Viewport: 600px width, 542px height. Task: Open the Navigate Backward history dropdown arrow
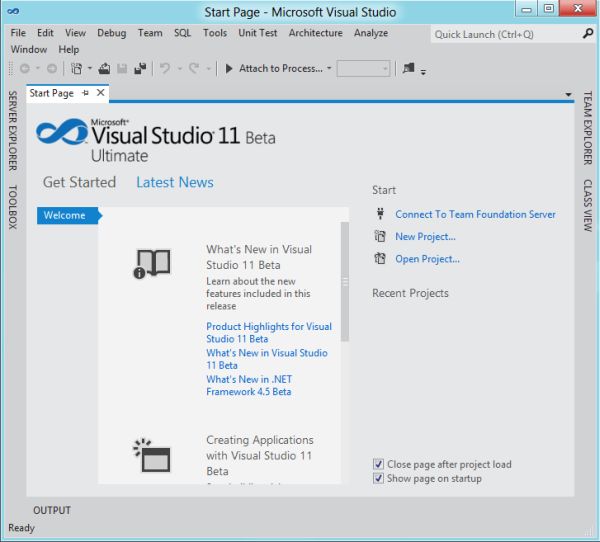(38, 69)
